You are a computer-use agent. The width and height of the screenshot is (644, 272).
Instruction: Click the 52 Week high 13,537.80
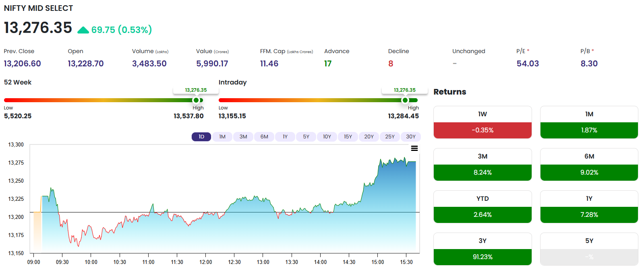tap(188, 116)
